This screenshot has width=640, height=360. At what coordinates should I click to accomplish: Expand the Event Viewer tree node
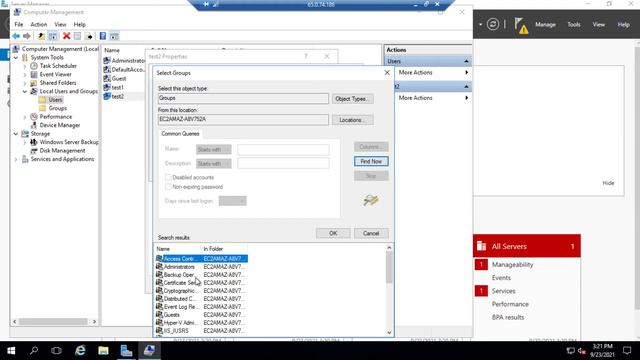[x=25, y=74]
